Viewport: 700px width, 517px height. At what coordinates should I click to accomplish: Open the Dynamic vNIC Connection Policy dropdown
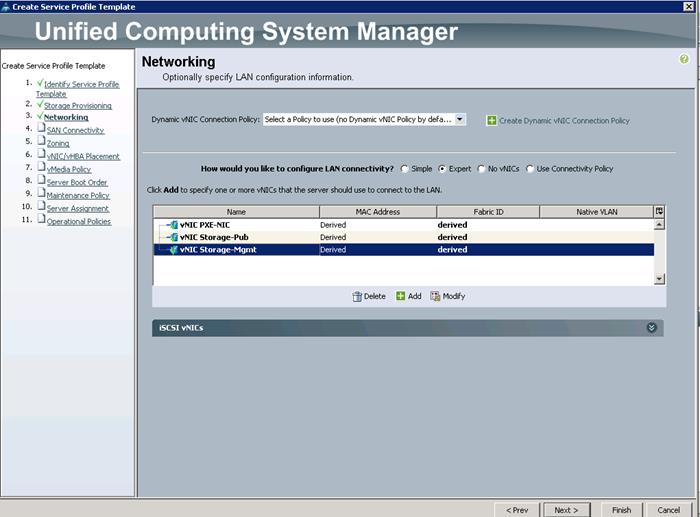(x=460, y=119)
